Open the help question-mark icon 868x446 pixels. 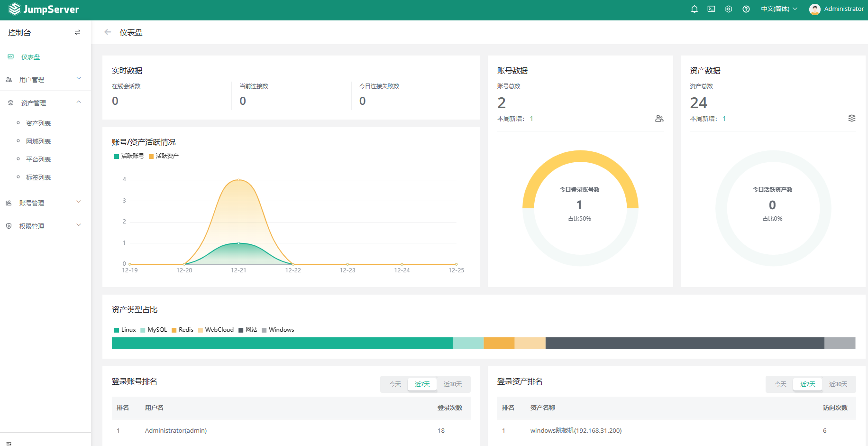pos(746,9)
